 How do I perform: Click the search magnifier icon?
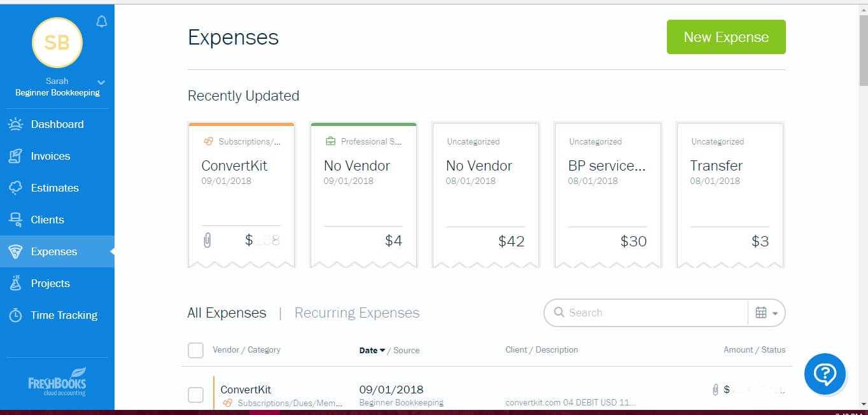click(559, 313)
